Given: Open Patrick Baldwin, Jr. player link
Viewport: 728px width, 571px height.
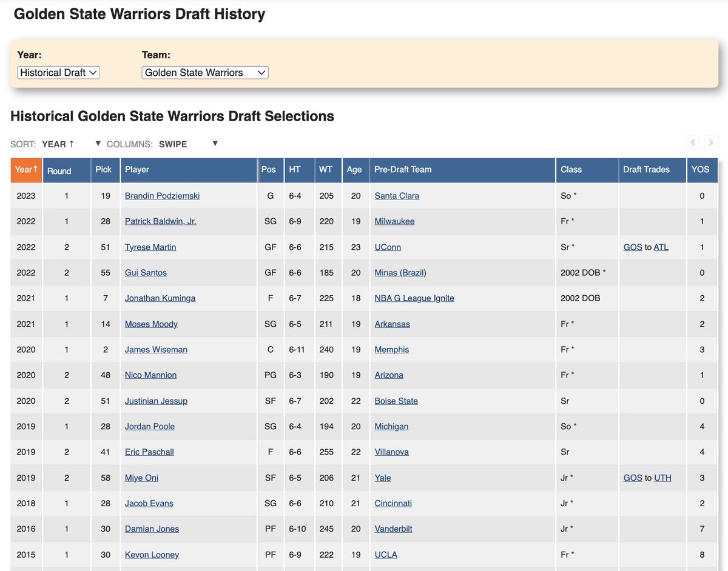Looking at the screenshot, I should pyautogui.click(x=160, y=221).
